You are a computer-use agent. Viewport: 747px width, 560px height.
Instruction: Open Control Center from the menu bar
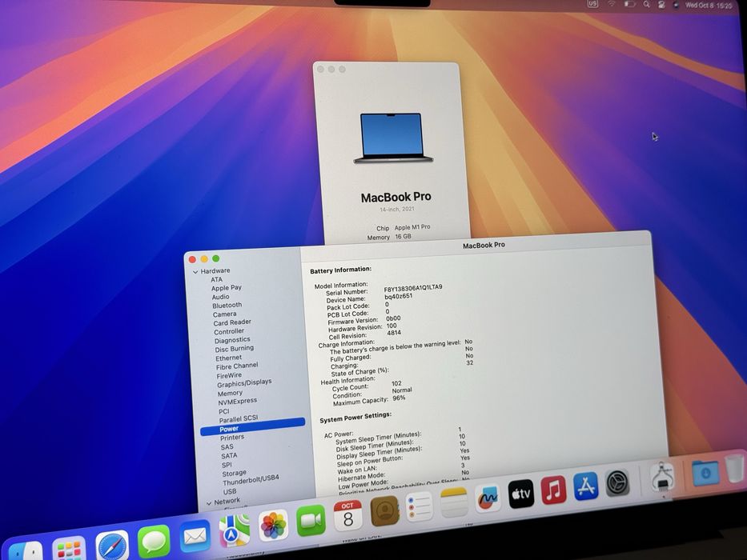tap(661, 5)
